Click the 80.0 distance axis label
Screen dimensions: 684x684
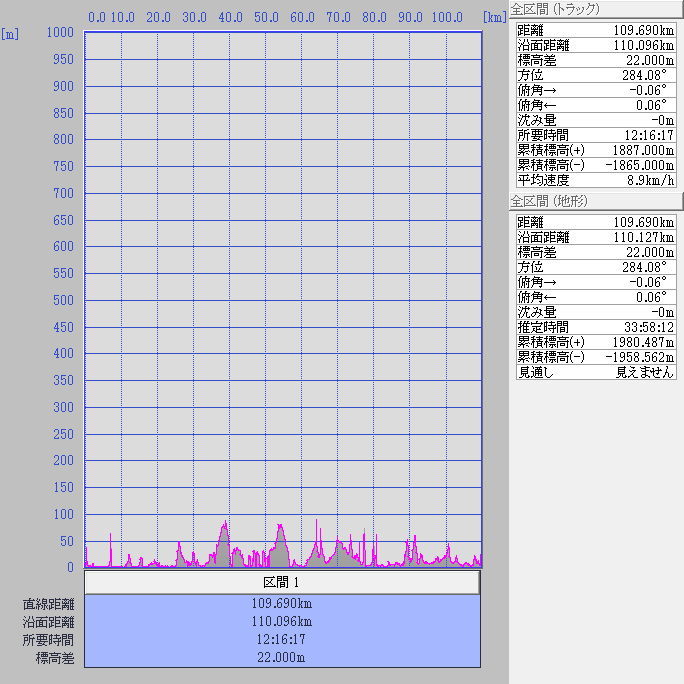374,17
